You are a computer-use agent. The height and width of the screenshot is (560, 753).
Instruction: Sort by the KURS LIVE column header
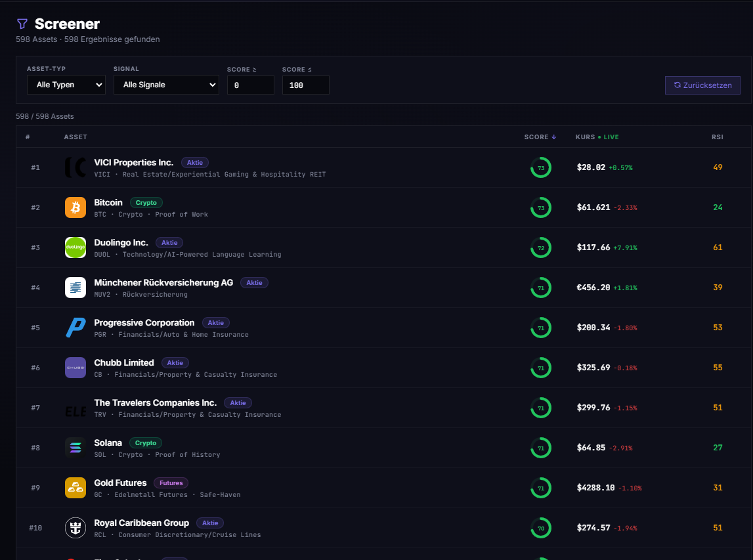597,137
